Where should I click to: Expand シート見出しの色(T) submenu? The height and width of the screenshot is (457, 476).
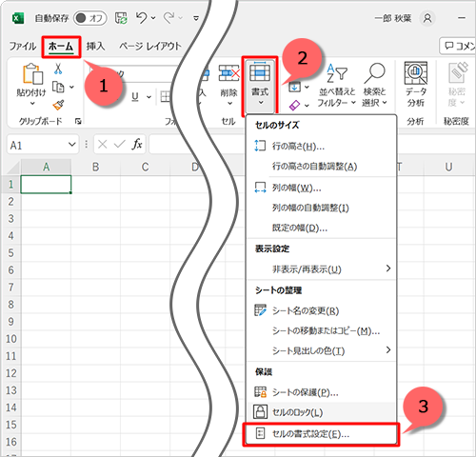(321, 350)
